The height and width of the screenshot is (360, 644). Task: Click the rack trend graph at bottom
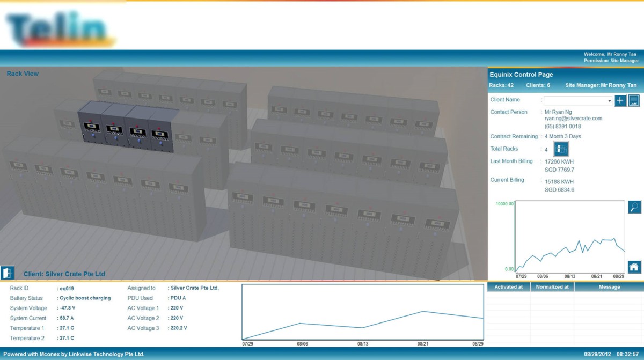[363, 312]
